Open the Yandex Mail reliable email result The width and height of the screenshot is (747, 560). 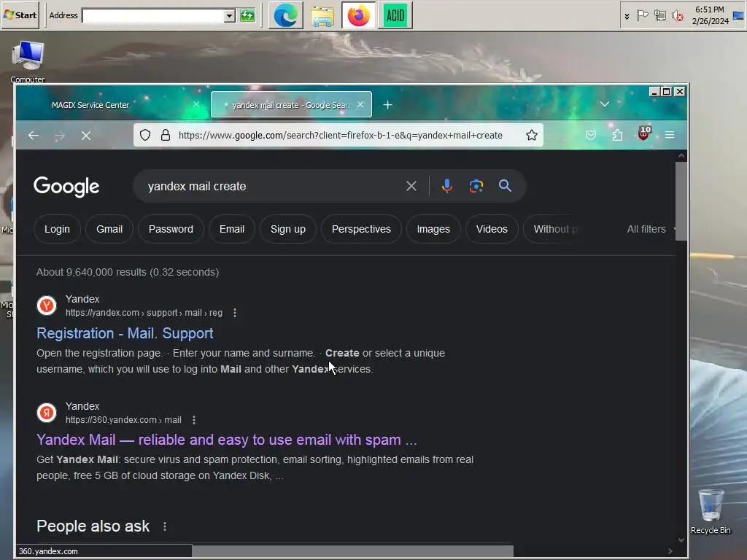pos(227,440)
